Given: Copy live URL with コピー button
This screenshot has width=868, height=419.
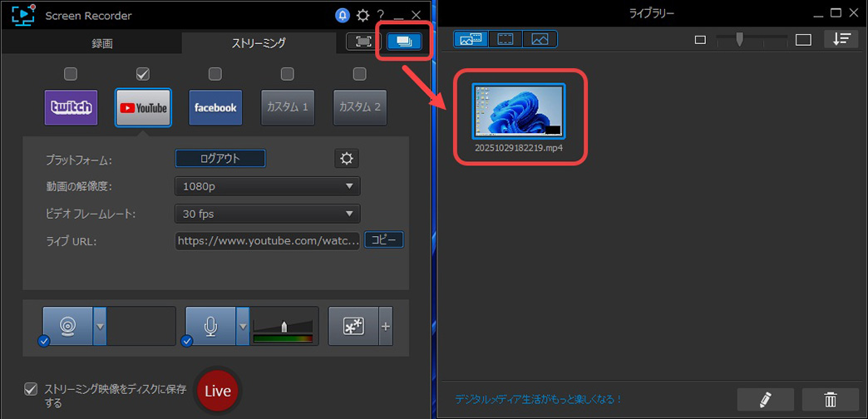Looking at the screenshot, I should click(x=383, y=240).
